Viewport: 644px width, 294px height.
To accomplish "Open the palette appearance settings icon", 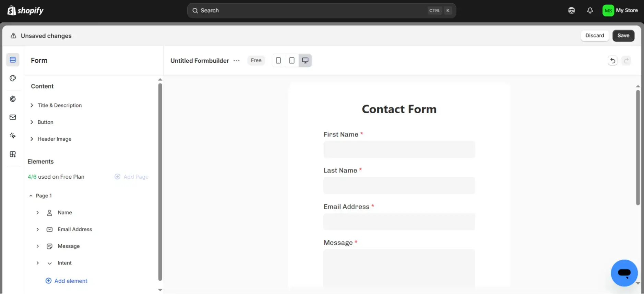I will tap(13, 79).
